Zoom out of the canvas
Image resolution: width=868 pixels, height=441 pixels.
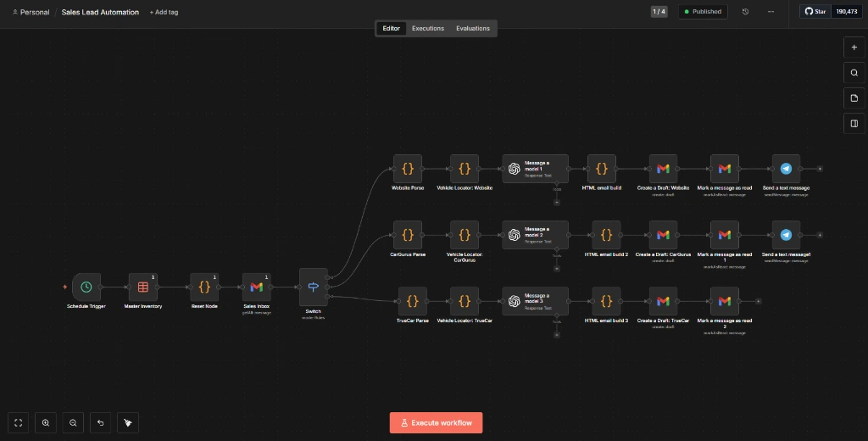point(73,422)
